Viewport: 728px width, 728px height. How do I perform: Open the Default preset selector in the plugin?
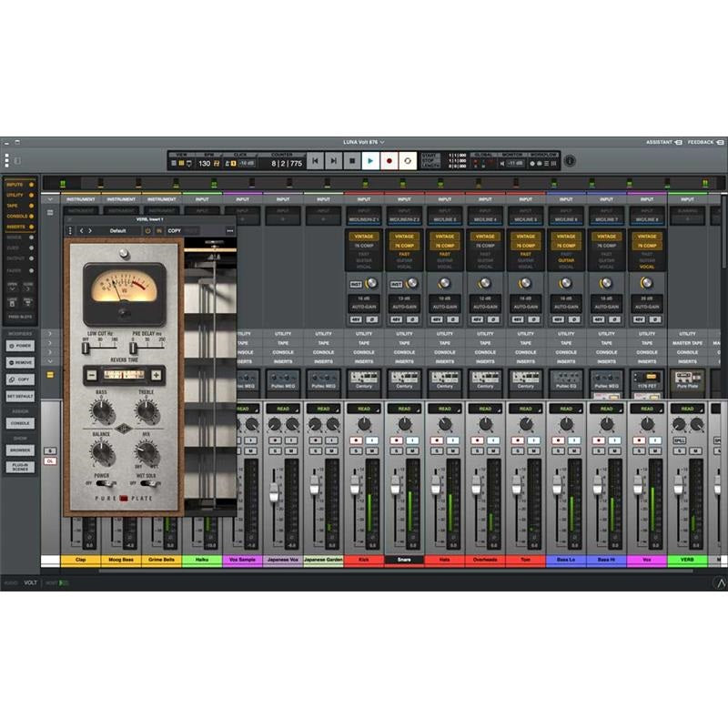pos(116,230)
